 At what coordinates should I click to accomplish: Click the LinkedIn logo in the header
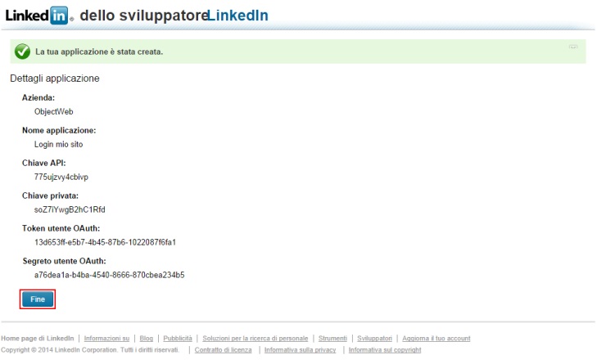point(39,14)
